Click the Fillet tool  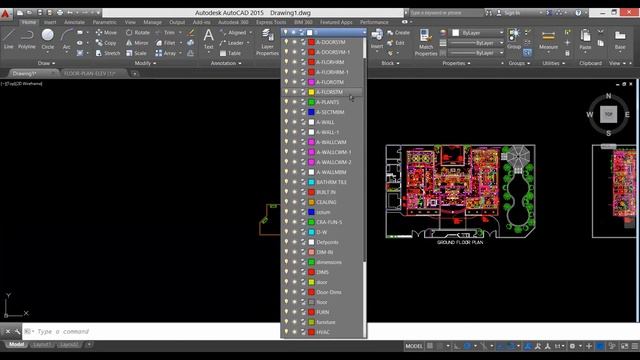[x=165, y=43]
